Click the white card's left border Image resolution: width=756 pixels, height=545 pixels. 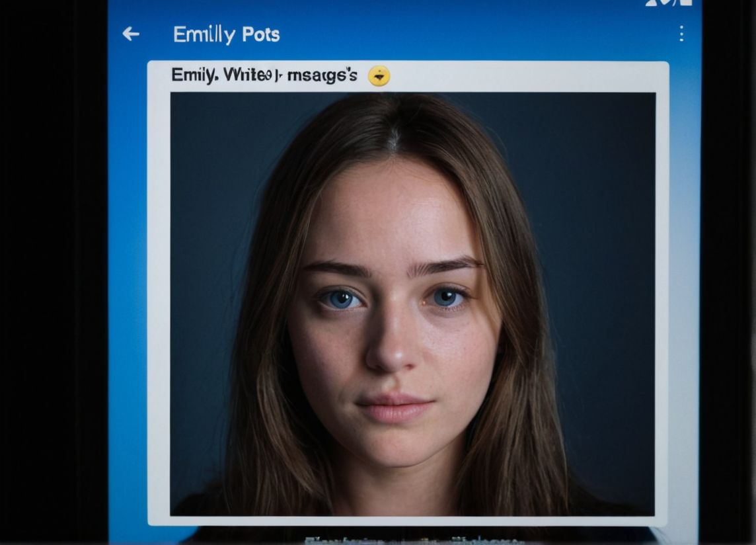[x=159, y=304]
